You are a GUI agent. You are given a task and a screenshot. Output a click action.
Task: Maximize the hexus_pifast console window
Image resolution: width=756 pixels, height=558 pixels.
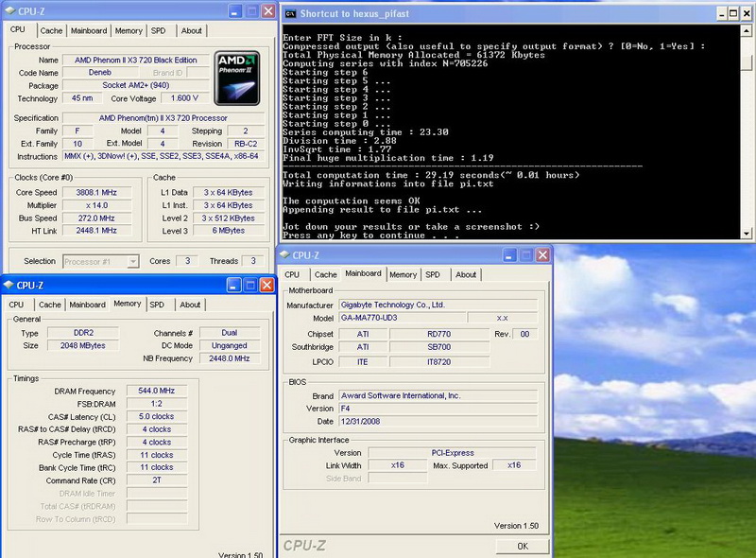click(733, 13)
